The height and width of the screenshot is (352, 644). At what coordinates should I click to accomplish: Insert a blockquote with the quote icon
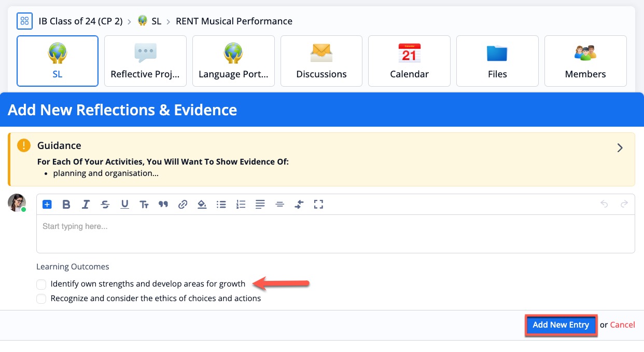click(x=163, y=205)
